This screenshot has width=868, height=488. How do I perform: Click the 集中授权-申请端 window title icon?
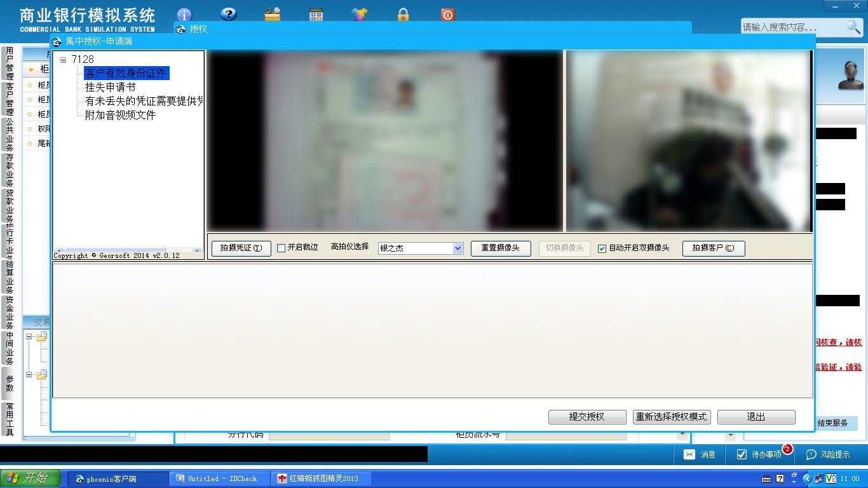click(57, 41)
